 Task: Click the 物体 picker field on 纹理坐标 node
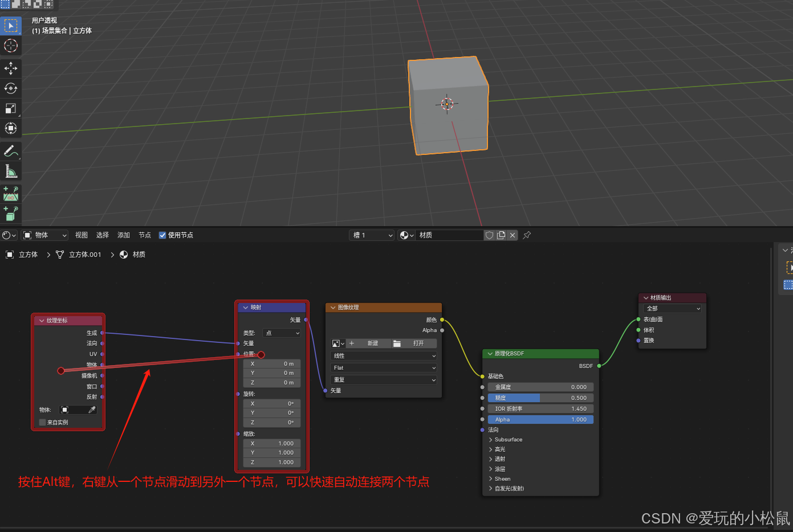click(78, 410)
